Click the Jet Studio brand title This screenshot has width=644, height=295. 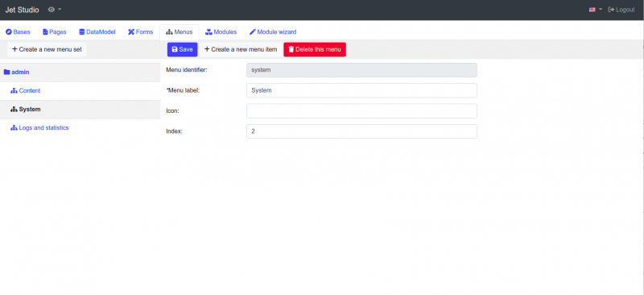click(x=23, y=10)
